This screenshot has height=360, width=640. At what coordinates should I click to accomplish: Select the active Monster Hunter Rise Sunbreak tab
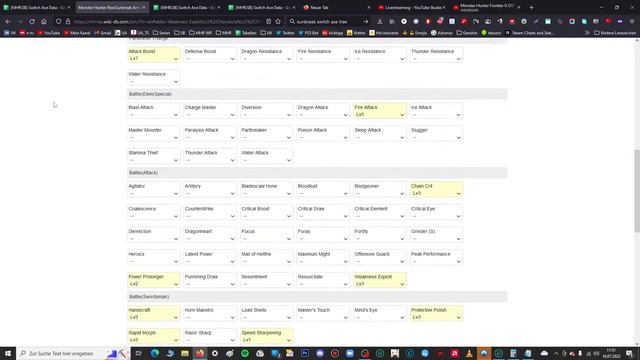(x=111, y=7)
